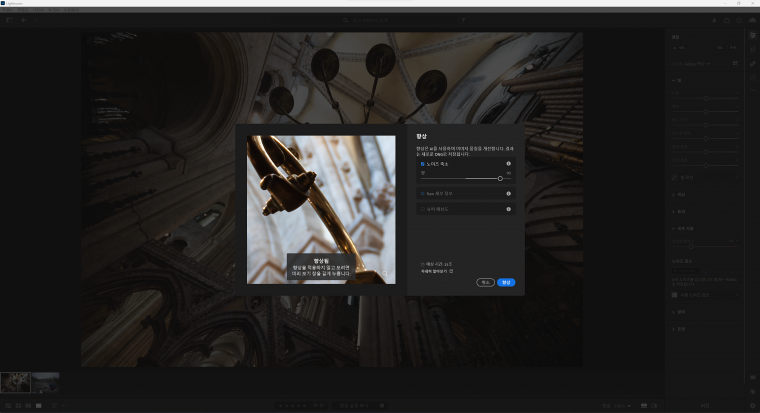Click the noise reduction amount slider handle
The image size is (760, 413).
(500, 178)
